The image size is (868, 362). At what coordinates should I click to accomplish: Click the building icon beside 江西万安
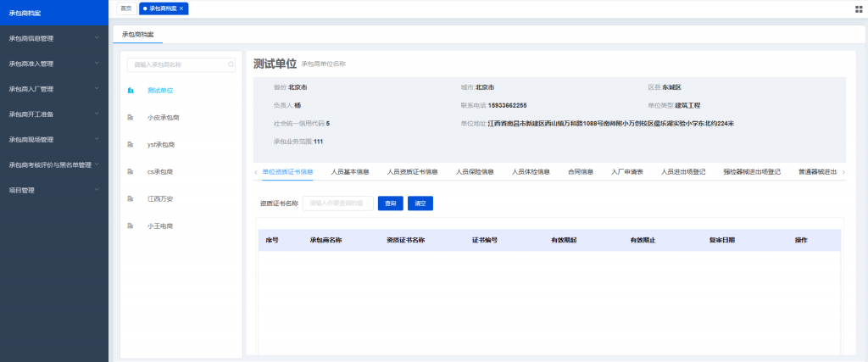pyautogui.click(x=131, y=198)
